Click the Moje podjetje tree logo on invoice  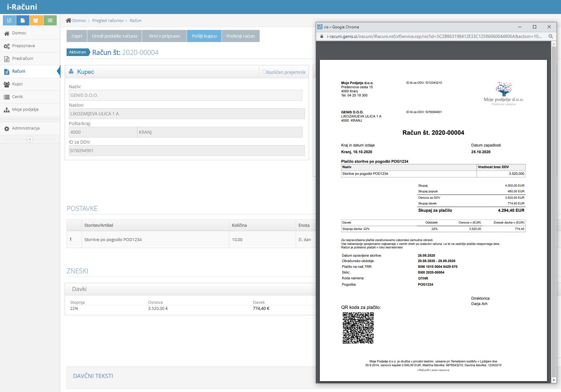click(504, 93)
